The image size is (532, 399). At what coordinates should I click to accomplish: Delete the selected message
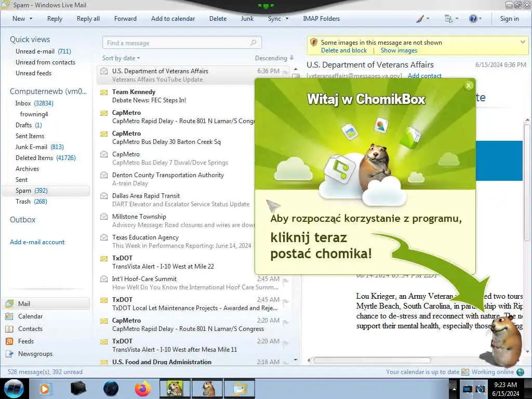click(218, 19)
